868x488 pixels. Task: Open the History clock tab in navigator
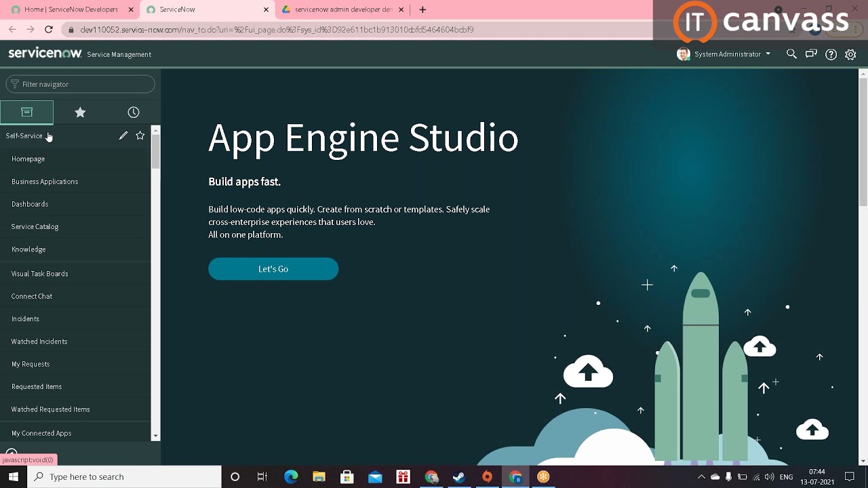133,112
